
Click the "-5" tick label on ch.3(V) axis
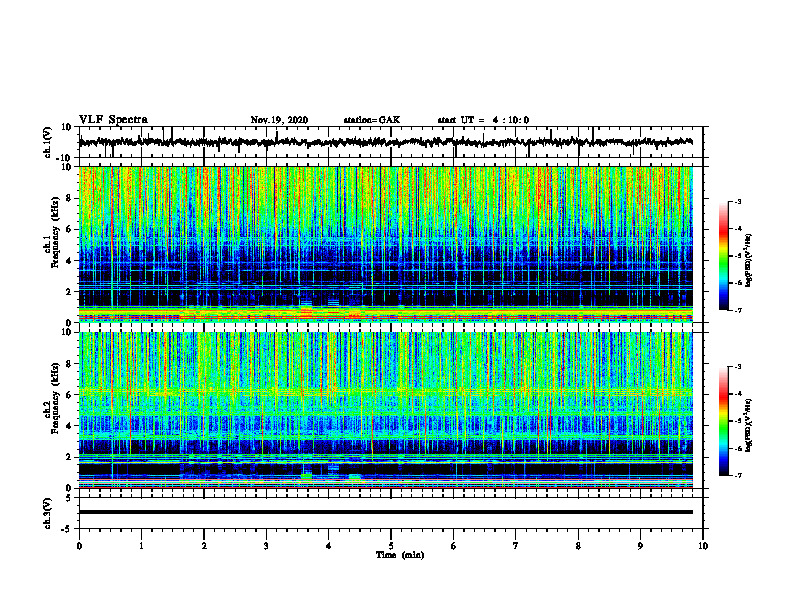tap(67, 529)
